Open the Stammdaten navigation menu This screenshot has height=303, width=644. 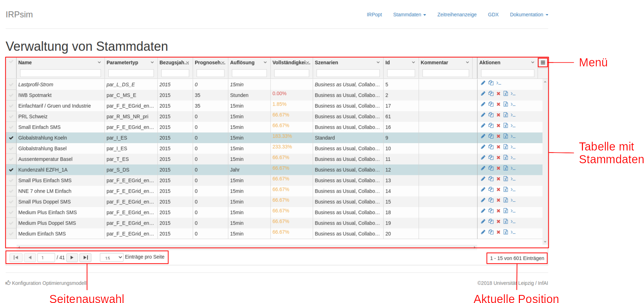(409, 14)
